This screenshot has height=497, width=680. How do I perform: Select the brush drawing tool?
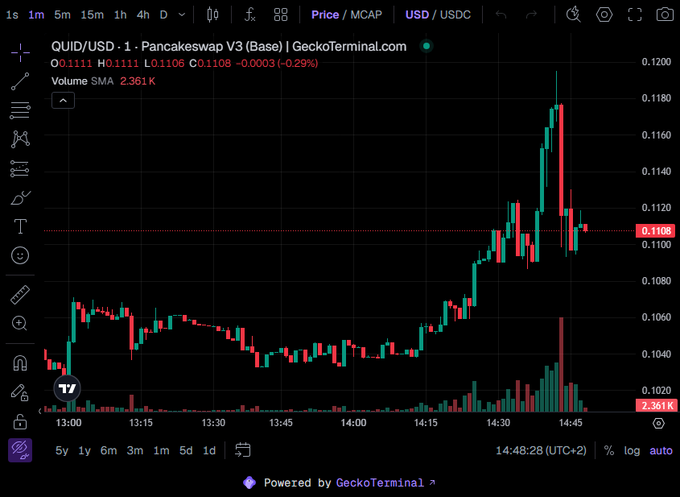pyautogui.click(x=20, y=198)
